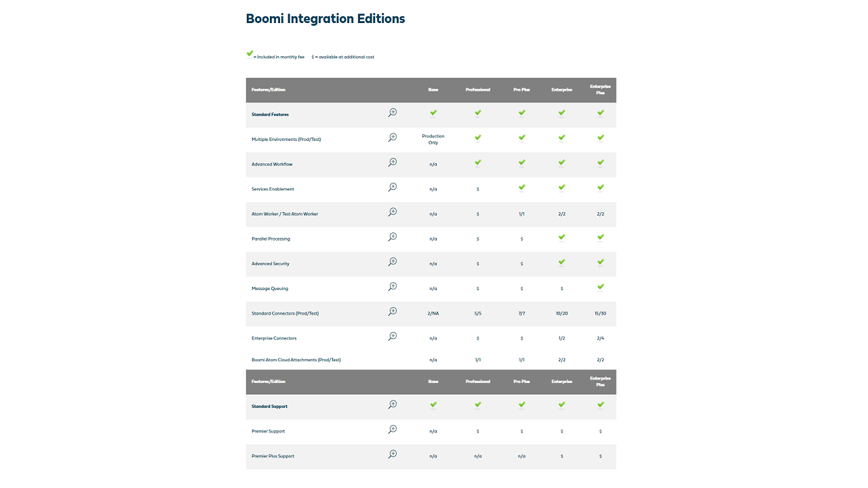Image resolution: width=868 pixels, height=488 pixels.
Task: Open the Parallel Processing link
Action: (271, 239)
